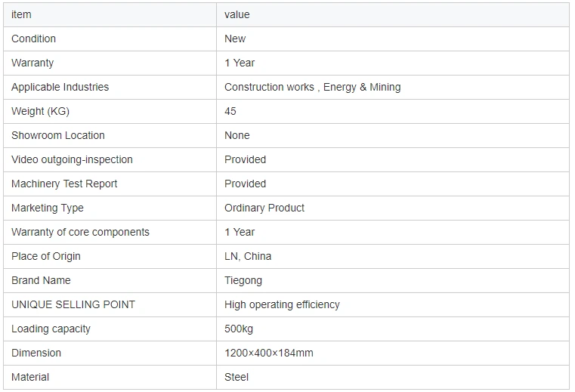Screen dimensions: 575x392
Task: Select the 'Showroom Location' label
Action: (58, 135)
